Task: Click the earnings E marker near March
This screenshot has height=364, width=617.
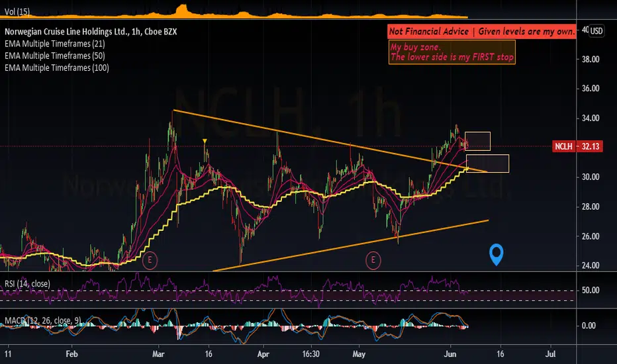Action: (150, 260)
